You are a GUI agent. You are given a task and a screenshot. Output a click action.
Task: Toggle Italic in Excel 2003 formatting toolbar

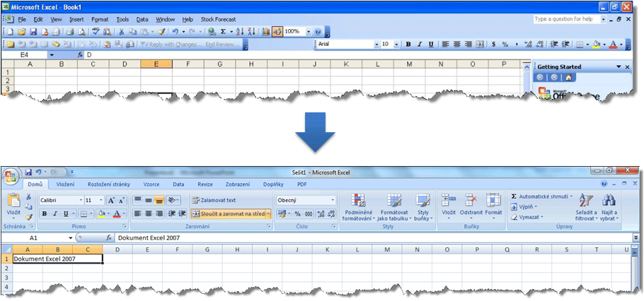(420, 44)
